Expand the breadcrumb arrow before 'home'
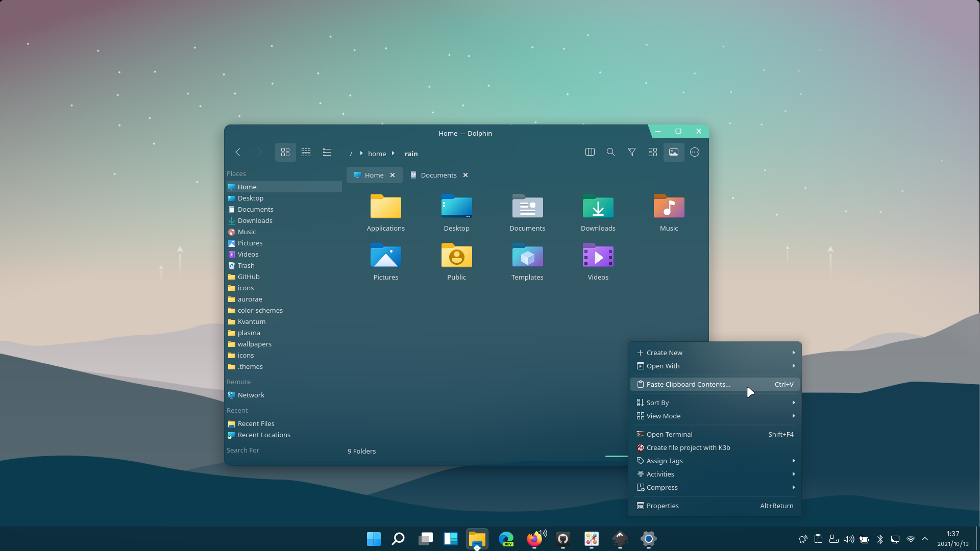Viewport: 980px width, 551px height. click(361, 153)
